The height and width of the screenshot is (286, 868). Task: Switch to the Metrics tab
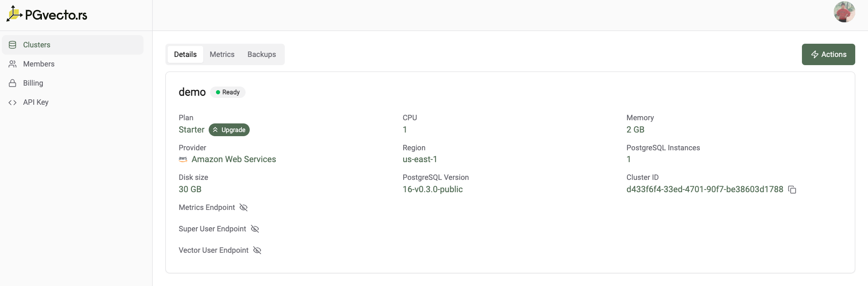click(222, 54)
